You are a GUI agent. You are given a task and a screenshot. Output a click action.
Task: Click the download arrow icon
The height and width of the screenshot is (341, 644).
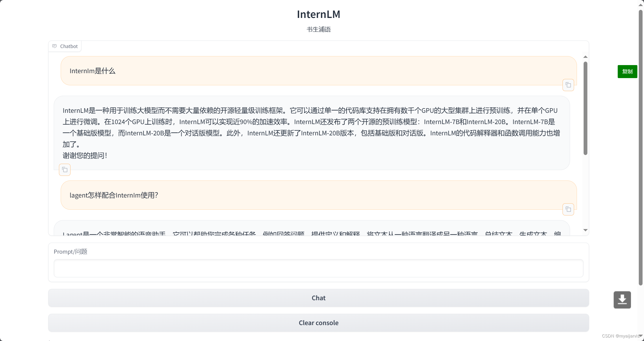pos(622,300)
